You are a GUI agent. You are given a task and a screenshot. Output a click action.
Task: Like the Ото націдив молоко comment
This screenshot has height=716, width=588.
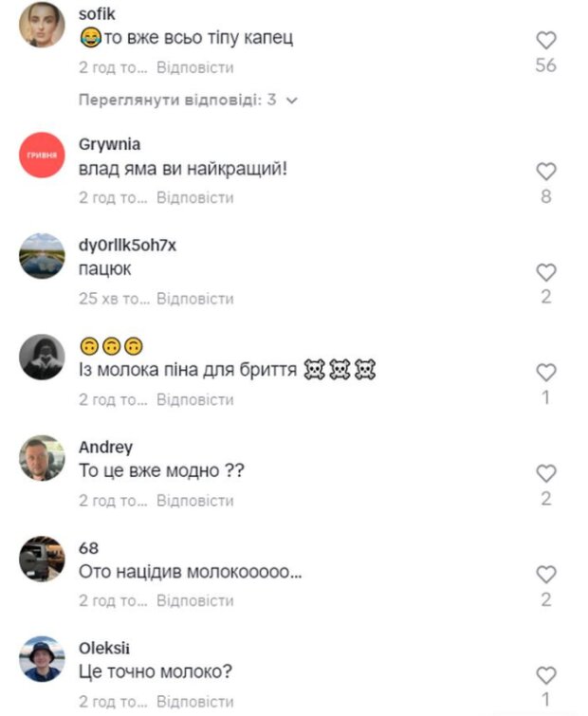pos(546,575)
